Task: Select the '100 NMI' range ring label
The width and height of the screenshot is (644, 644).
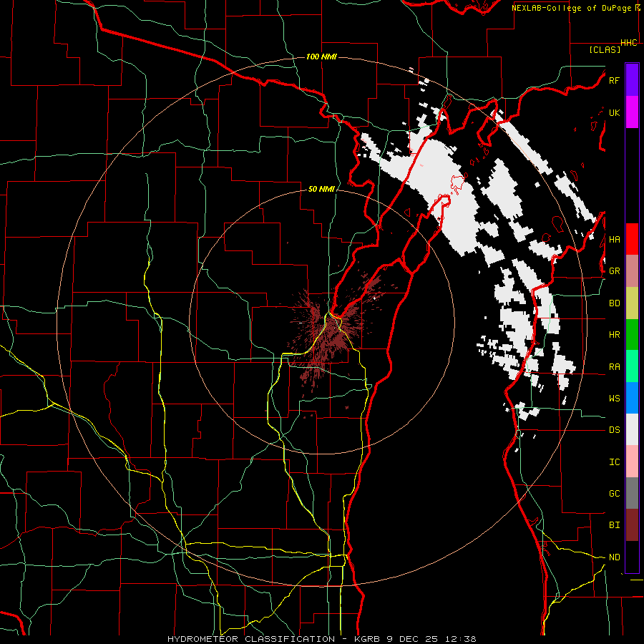Action: click(321, 57)
